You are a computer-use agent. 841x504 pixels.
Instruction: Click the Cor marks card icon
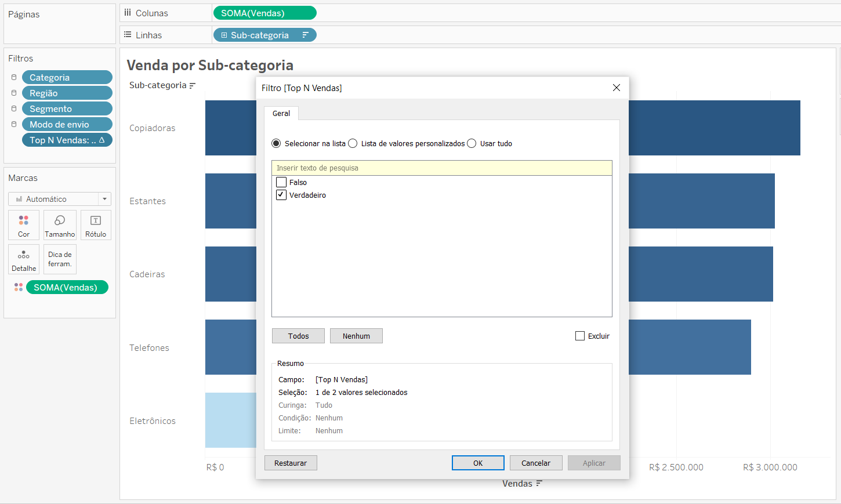(24, 220)
